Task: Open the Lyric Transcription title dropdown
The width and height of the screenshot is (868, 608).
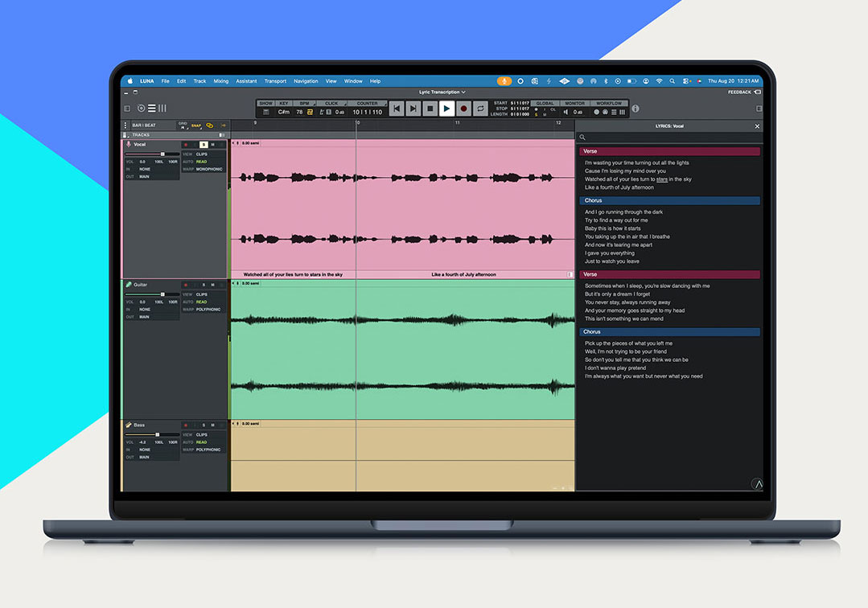Action: tap(442, 92)
